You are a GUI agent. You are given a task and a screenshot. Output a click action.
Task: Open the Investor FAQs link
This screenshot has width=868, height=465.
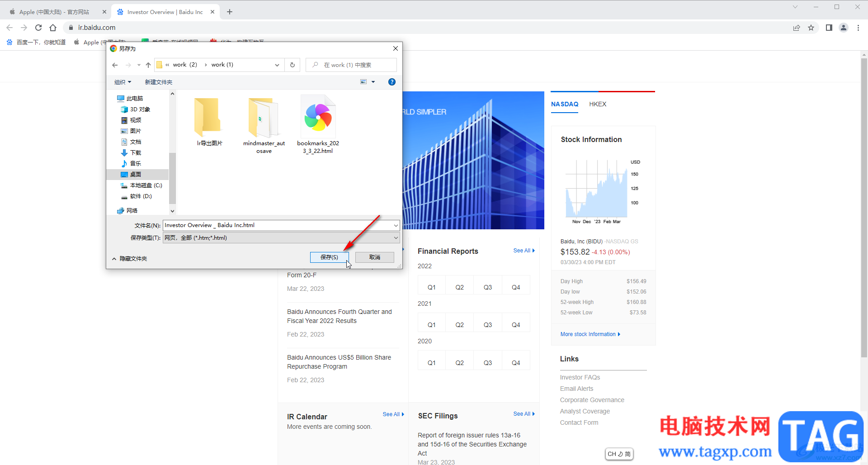coord(580,377)
